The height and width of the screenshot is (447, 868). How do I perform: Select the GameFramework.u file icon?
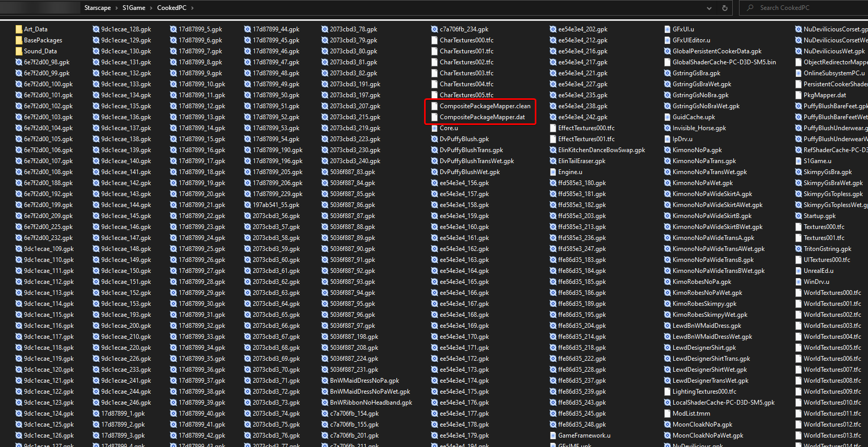(x=553, y=435)
